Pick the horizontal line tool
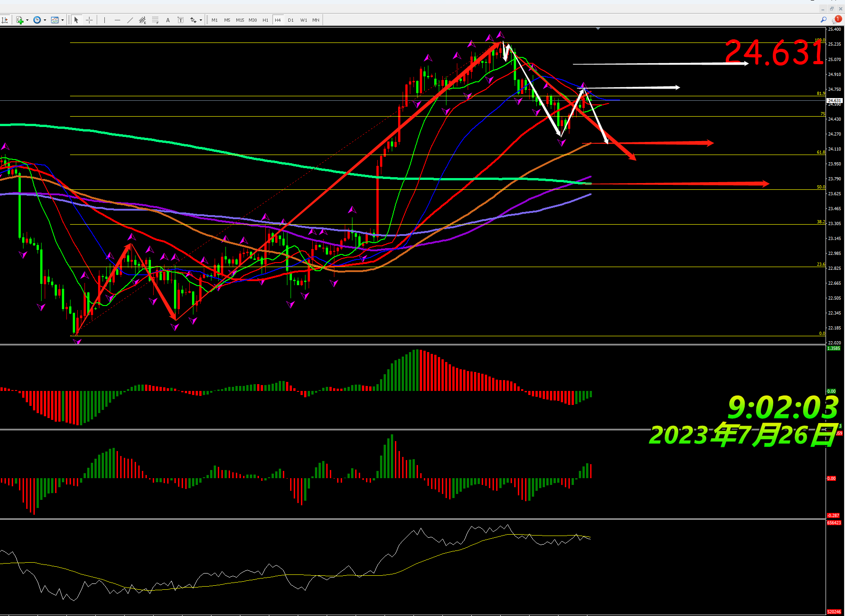Viewport: 845px width, 616px height. [x=117, y=20]
